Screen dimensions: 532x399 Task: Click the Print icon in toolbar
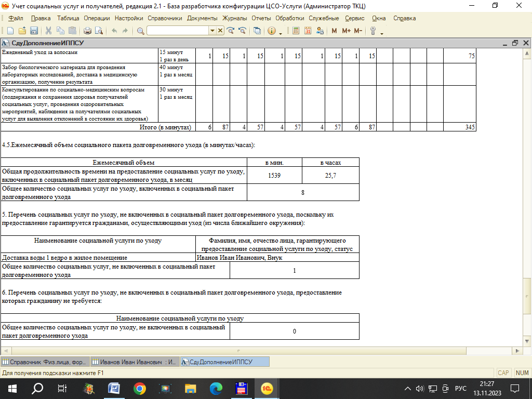pyautogui.click(x=87, y=31)
